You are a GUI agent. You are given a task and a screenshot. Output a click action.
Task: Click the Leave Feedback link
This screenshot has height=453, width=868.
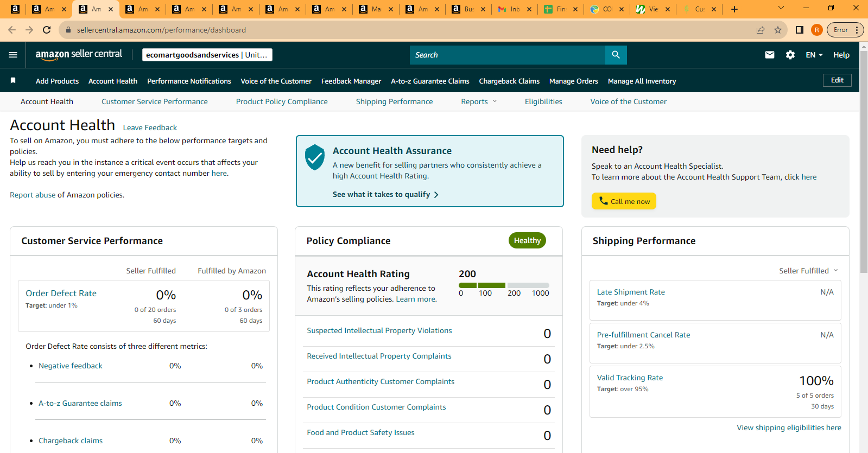point(150,127)
